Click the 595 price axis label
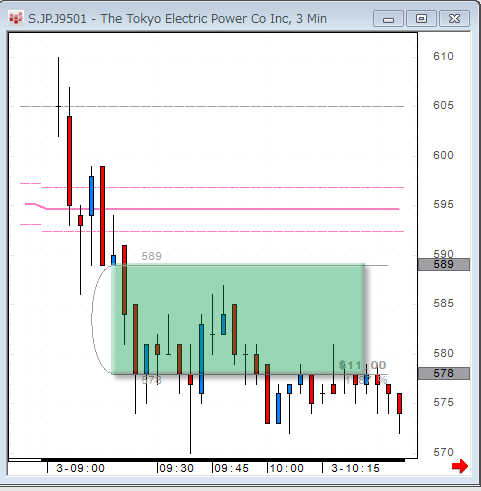The height and width of the screenshot is (491, 481). (443, 204)
